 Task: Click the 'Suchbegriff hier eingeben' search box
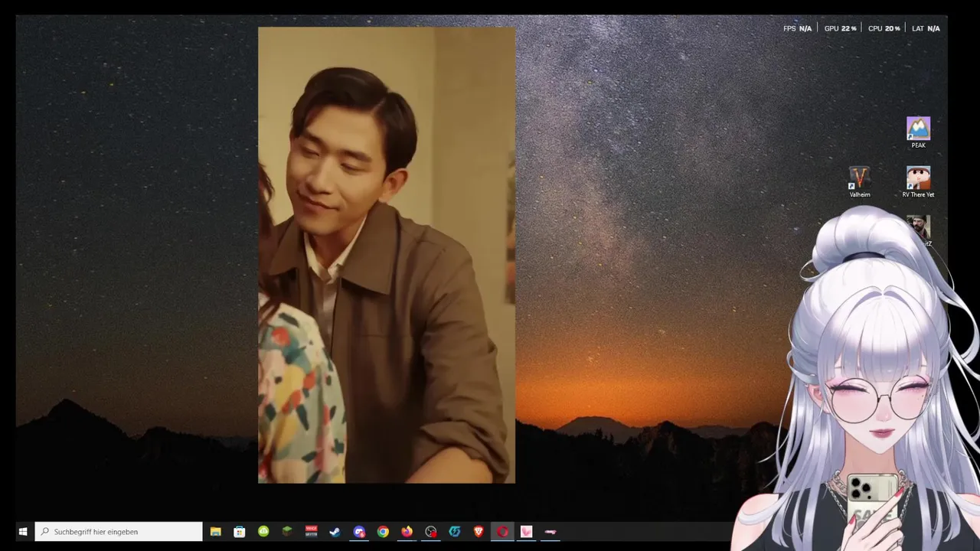tap(119, 532)
